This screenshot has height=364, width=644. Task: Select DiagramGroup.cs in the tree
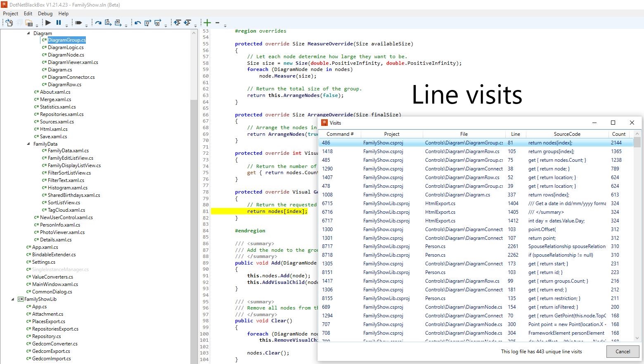point(67,40)
